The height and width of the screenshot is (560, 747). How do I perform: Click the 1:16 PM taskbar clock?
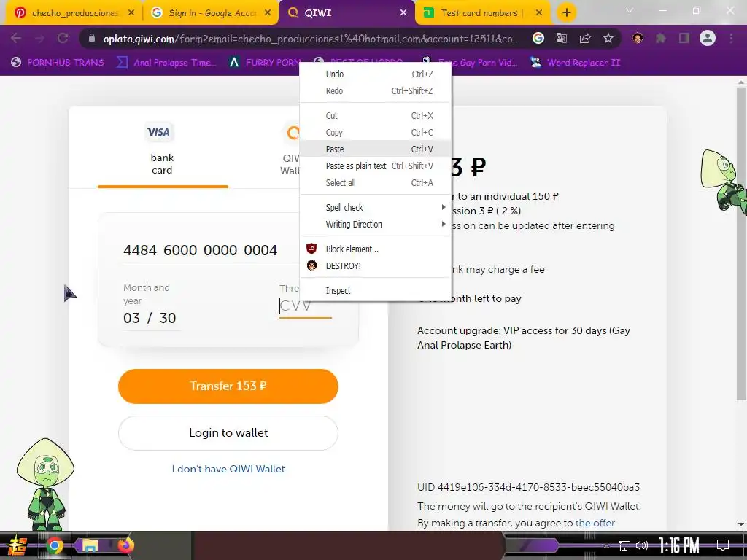(679, 545)
